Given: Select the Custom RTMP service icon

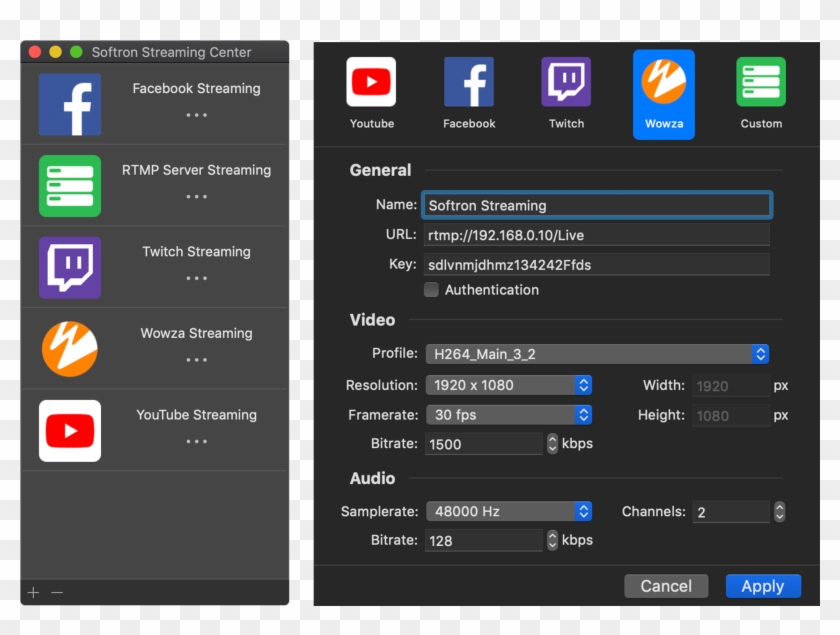Looking at the screenshot, I should pos(761,82).
